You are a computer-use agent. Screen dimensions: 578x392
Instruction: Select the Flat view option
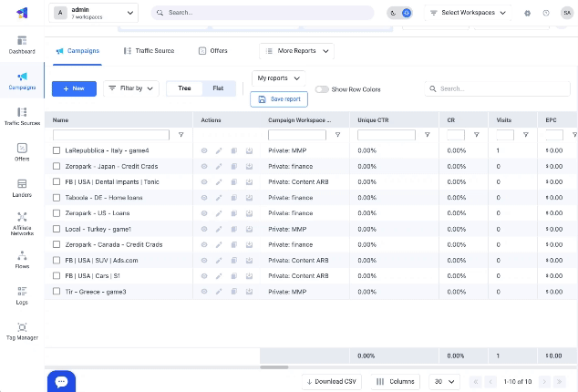click(x=218, y=88)
